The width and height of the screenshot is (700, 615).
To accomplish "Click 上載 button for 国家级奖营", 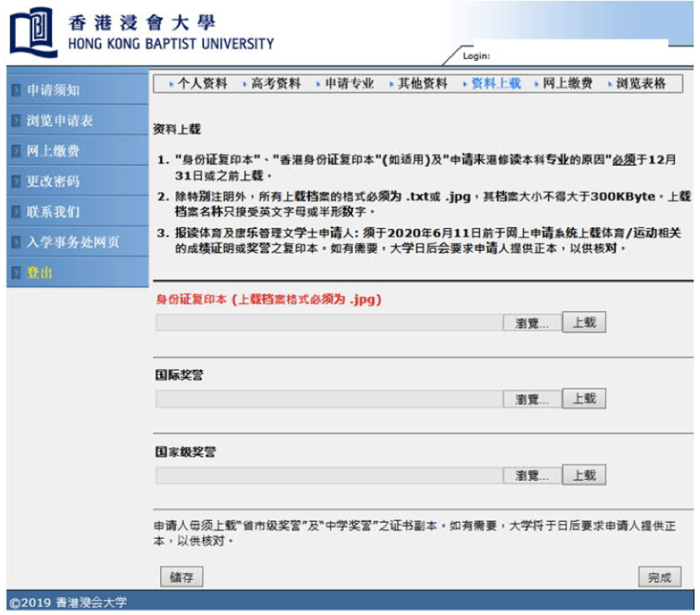I will [x=583, y=475].
